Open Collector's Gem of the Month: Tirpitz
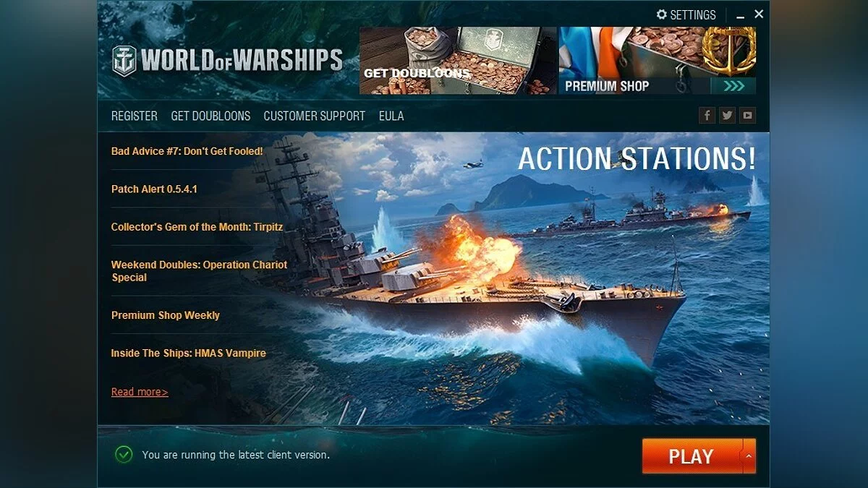 pyautogui.click(x=197, y=227)
